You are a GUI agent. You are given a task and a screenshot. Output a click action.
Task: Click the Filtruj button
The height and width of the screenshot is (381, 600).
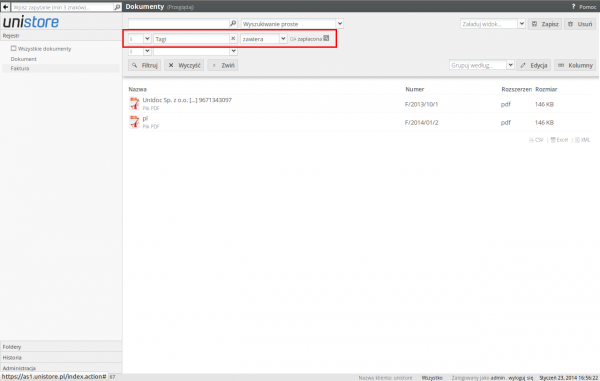(x=144, y=65)
